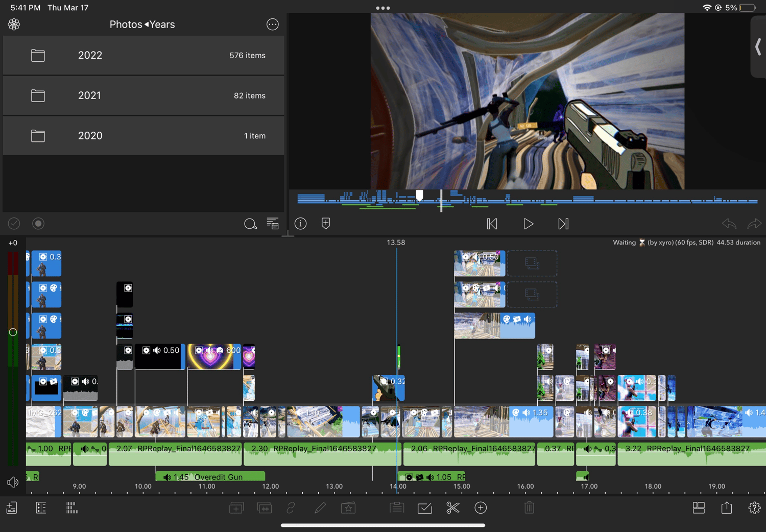The width and height of the screenshot is (766, 532).
Task: Tap the project title Waiting info text
Action: (x=686, y=243)
